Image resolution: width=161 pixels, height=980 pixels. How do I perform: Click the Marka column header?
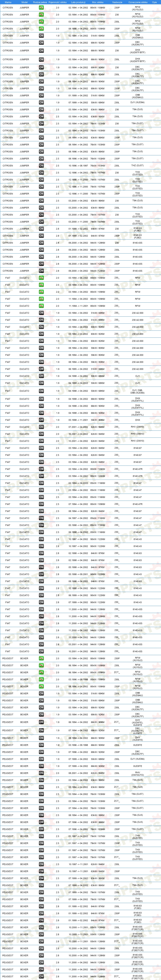pyautogui.click(x=8, y=2)
